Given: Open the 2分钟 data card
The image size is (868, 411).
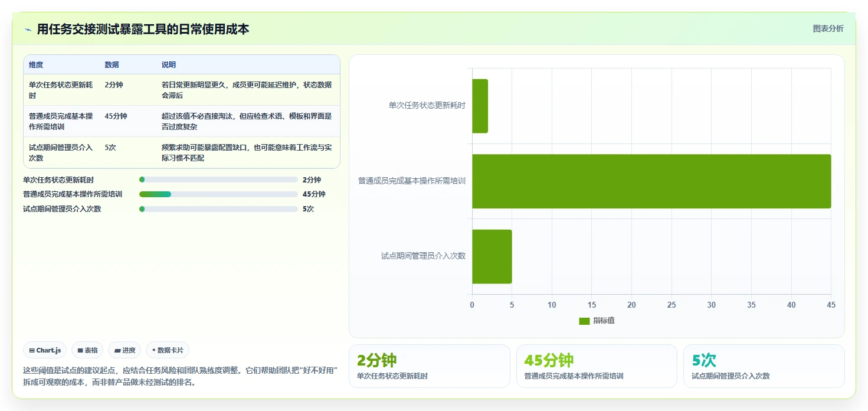Looking at the screenshot, I should coord(430,366).
